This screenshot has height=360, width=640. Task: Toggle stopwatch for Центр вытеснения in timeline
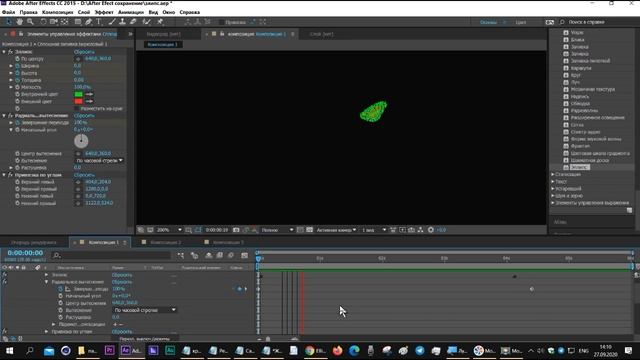point(60,303)
